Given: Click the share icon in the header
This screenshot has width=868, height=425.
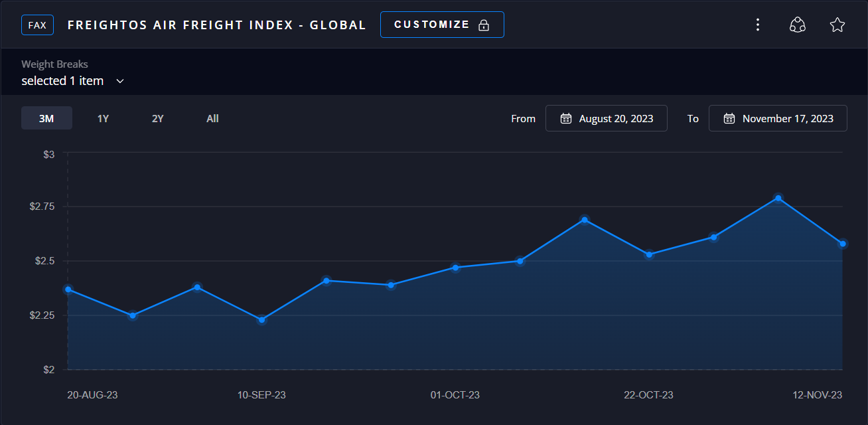Looking at the screenshot, I should (x=797, y=25).
